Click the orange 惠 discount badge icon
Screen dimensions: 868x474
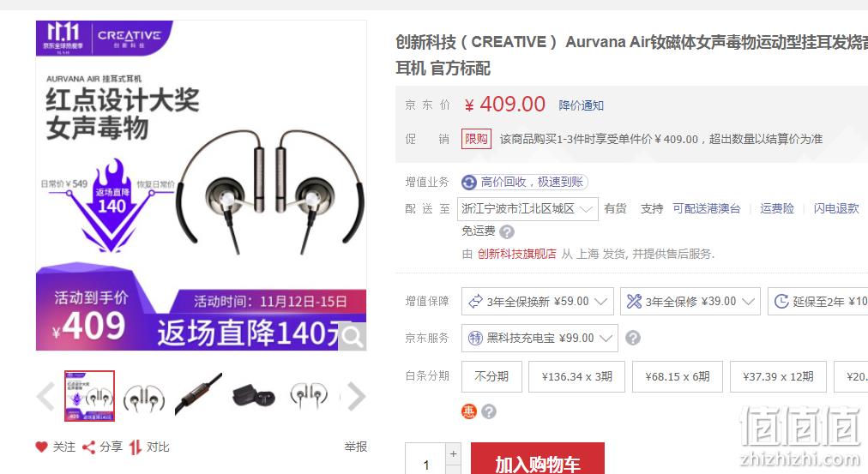(x=469, y=411)
